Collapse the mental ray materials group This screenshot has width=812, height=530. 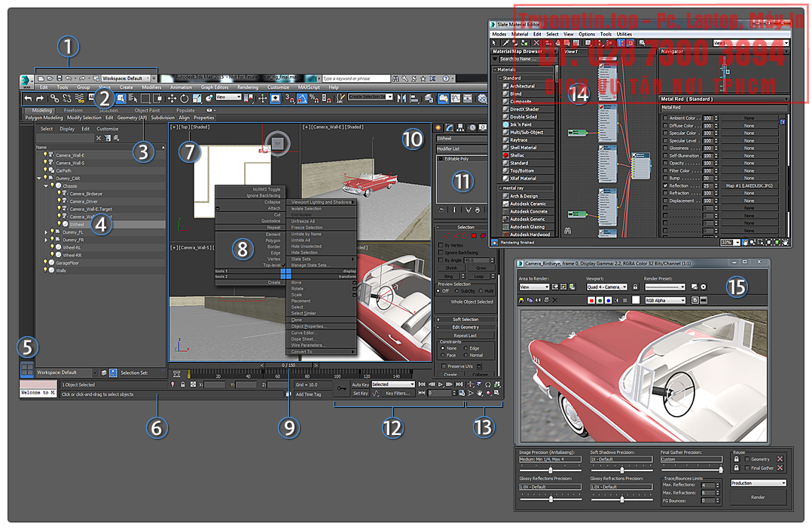point(501,187)
